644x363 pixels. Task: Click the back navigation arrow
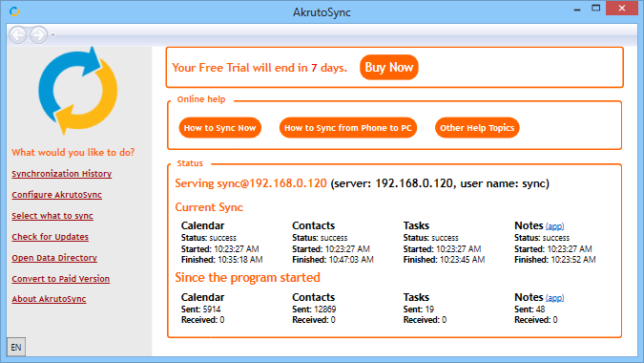pos(18,35)
